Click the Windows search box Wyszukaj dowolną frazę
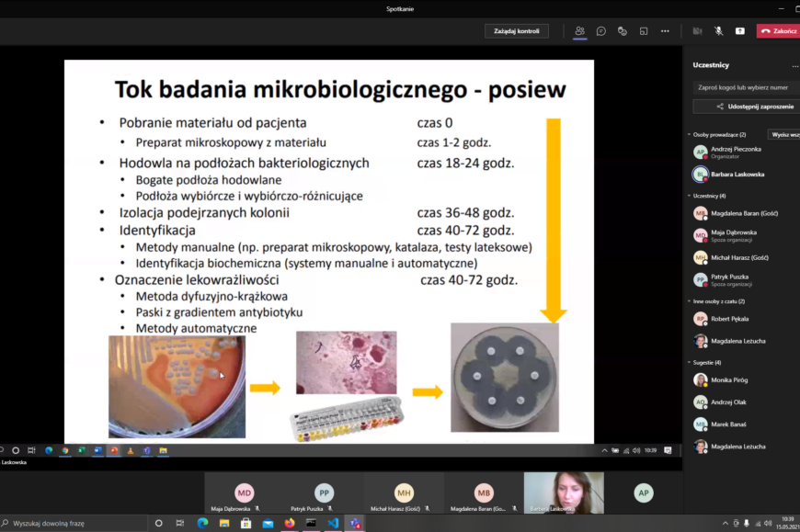The image size is (800, 532). pyautogui.click(x=74, y=524)
